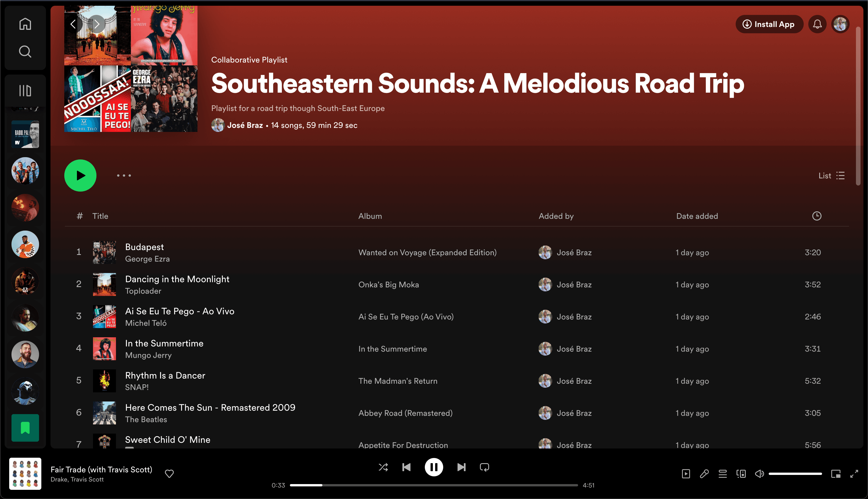Open Connect to a device icon
868x499 pixels.
[x=741, y=474]
